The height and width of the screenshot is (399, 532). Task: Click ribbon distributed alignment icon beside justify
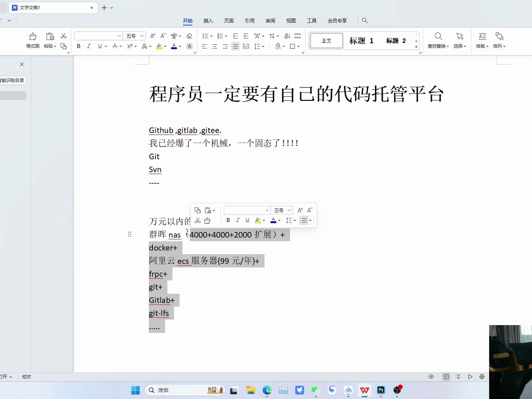pos(246,46)
